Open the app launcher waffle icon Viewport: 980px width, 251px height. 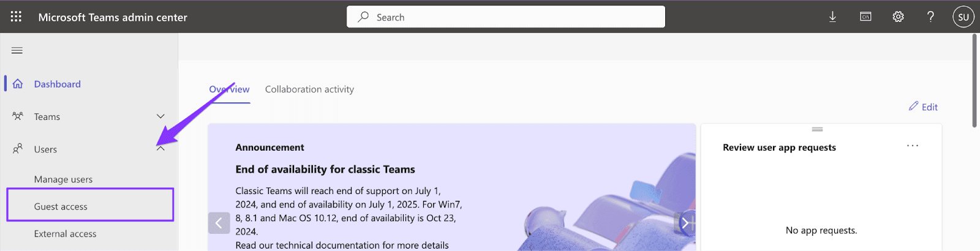[16, 17]
